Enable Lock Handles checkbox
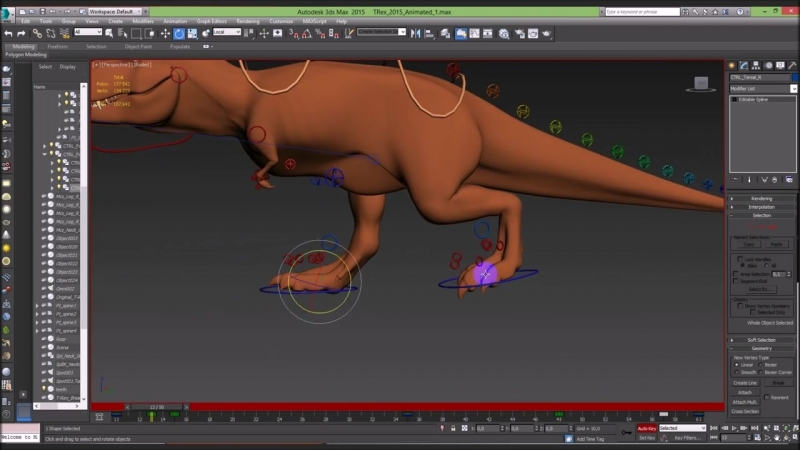This screenshot has height=450, width=800. [x=740, y=259]
